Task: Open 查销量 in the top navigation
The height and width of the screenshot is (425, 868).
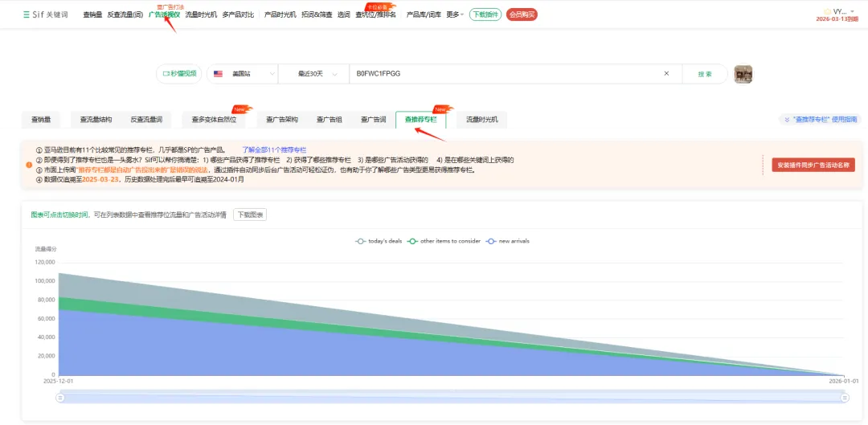Action: point(92,15)
